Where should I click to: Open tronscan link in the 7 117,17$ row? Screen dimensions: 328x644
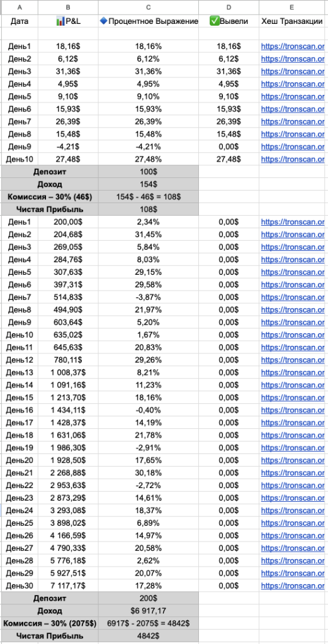[x=293, y=586]
